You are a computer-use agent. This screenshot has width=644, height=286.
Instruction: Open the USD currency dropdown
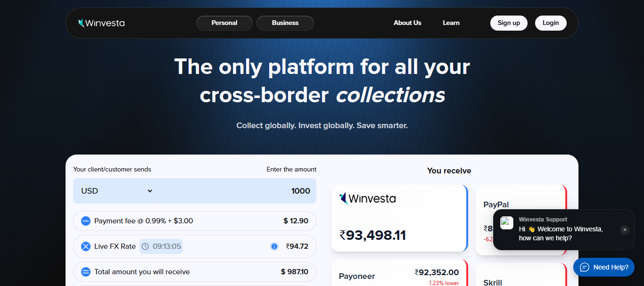pos(117,191)
